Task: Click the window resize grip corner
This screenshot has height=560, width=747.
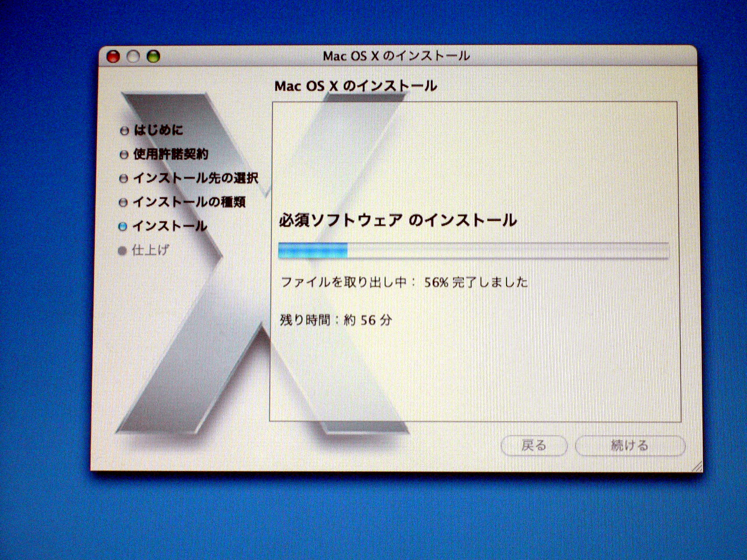Action: pyautogui.click(x=697, y=467)
